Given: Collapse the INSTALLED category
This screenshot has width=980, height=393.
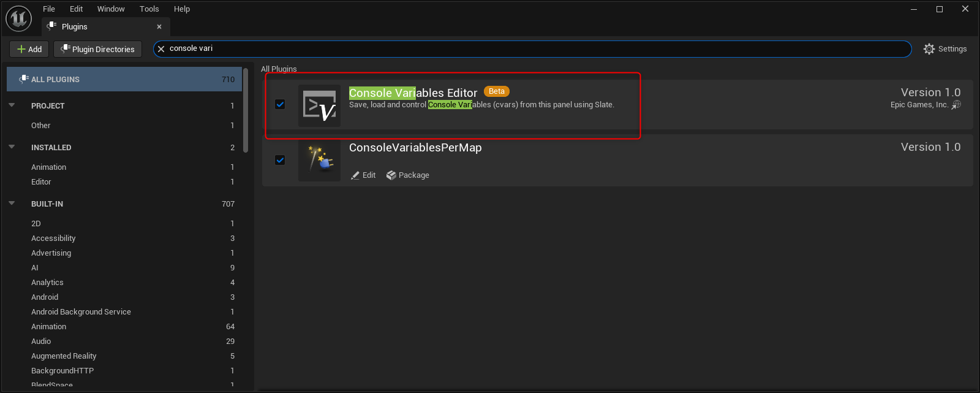Looking at the screenshot, I should point(12,147).
